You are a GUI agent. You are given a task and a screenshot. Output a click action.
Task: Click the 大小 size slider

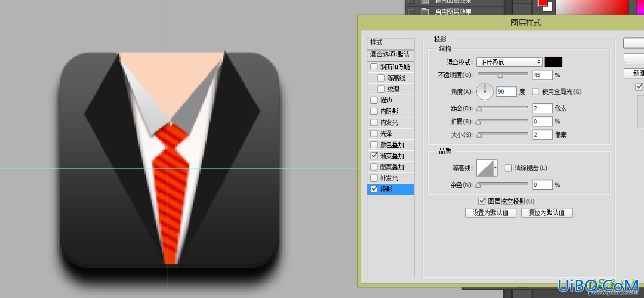coord(502,135)
